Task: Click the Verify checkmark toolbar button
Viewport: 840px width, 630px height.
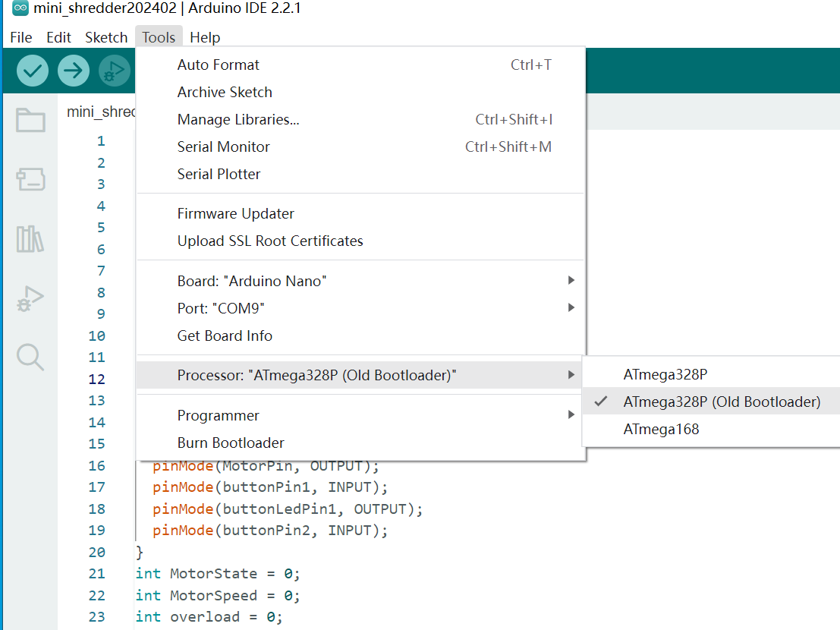Action: (32, 71)
